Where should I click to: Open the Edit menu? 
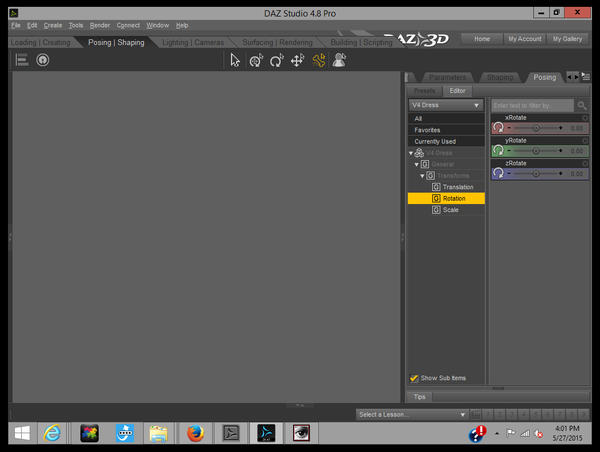pos(32,25)
